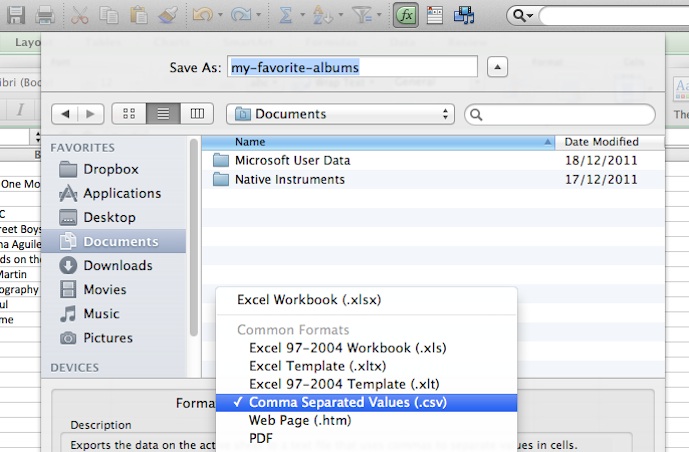Screen dimensions: 689x452
Task: Choose Web Page (.htm) format
Action: coord(366,420)
